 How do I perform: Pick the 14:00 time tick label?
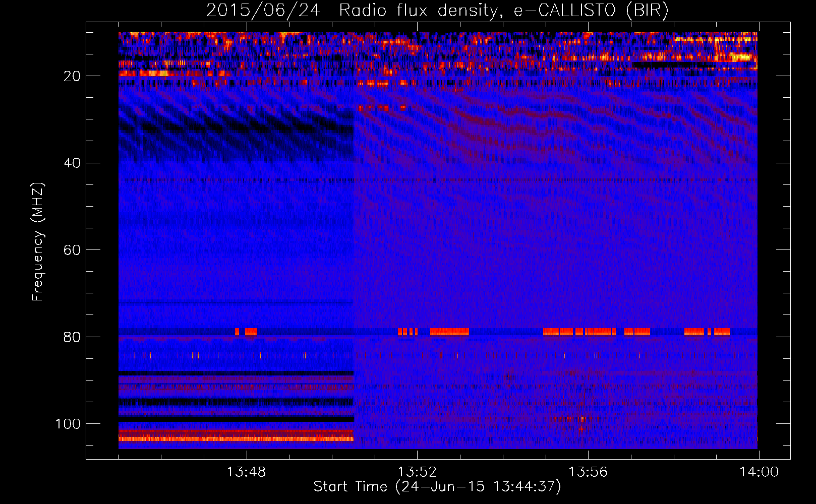759,472
